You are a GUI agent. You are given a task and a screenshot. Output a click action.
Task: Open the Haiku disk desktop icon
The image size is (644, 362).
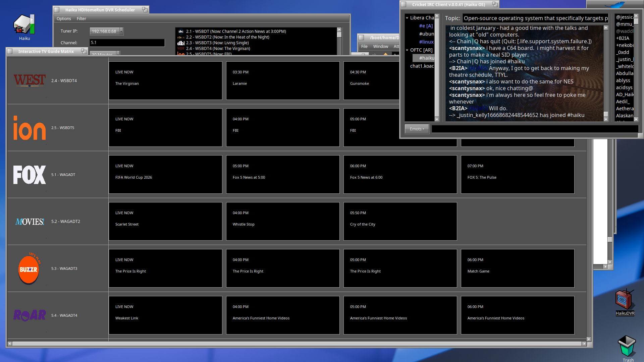point(24,25)
